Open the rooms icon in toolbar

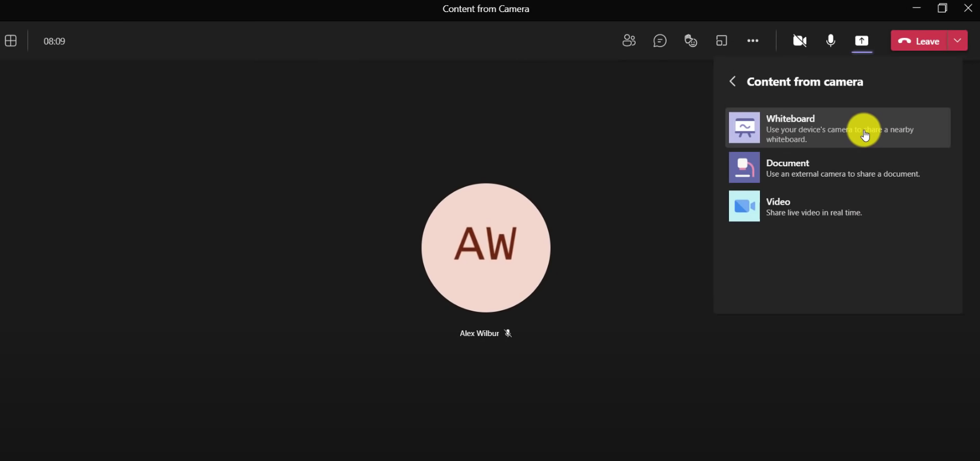(722, 41)
